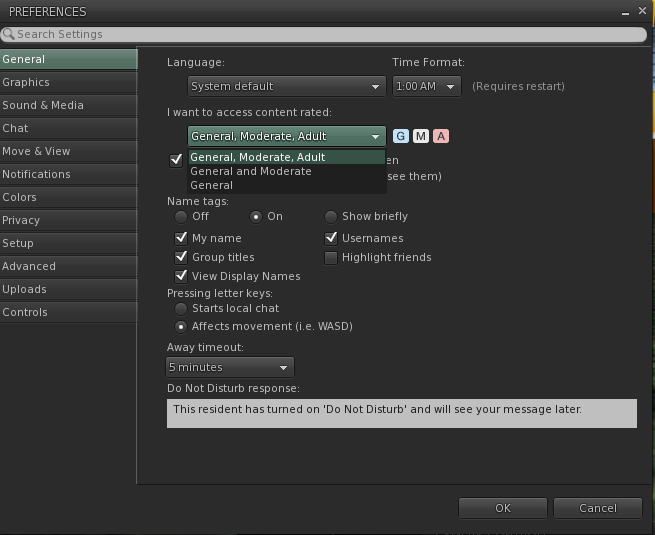Click the Cancel button

coord(597,508)
